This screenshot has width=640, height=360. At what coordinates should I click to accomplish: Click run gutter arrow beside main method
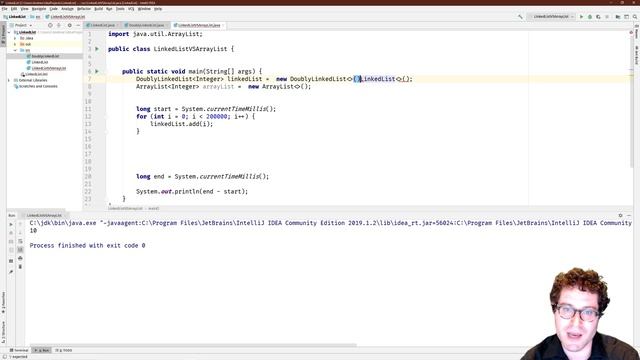(x=97, y=71)
